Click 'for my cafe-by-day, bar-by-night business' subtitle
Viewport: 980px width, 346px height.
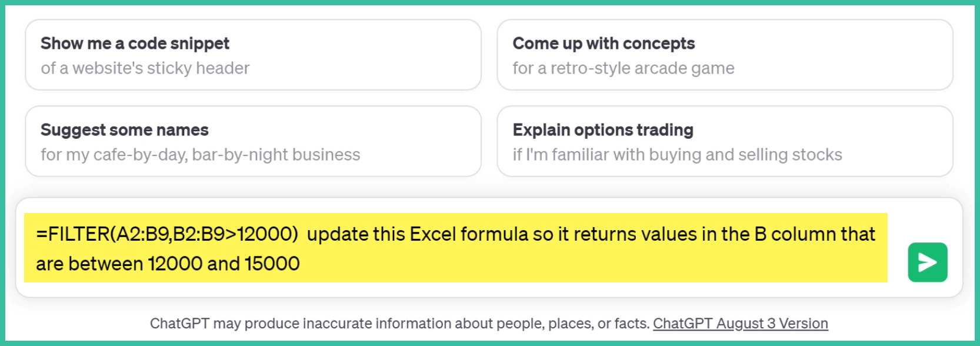point(200,155)
